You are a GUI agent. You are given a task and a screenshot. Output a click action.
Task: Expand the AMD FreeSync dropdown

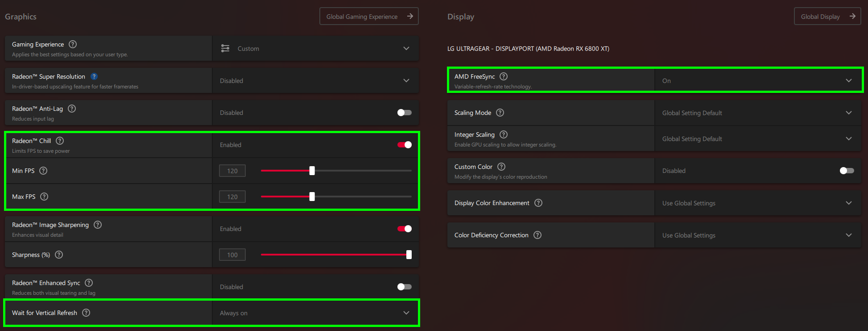757,81
